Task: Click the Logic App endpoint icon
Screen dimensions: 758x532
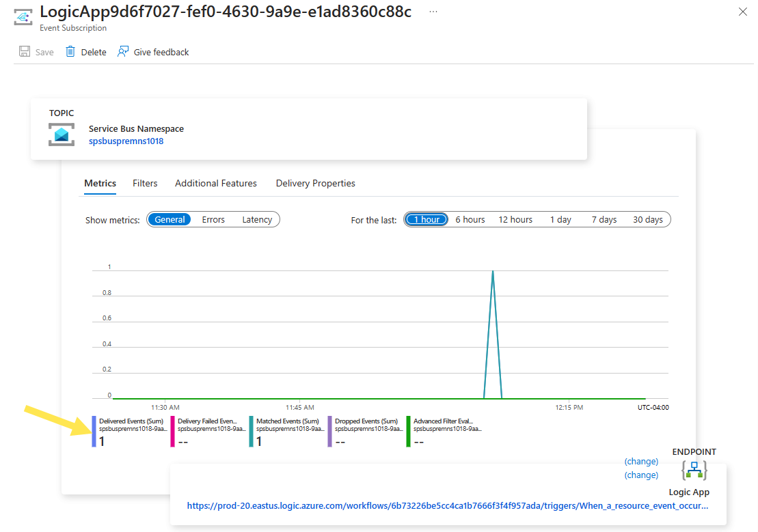Action: (x=694, y=470)
